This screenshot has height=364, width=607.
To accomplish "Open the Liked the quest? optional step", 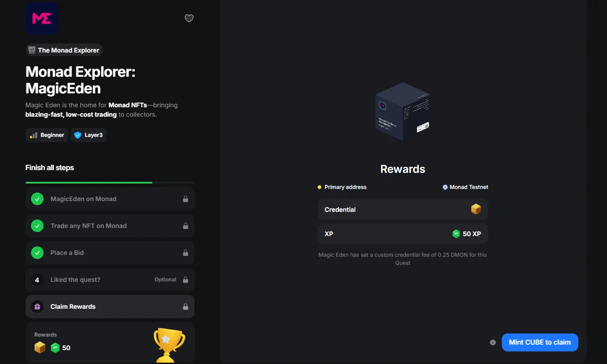I will pyautogui.click(x=110, y=280).
